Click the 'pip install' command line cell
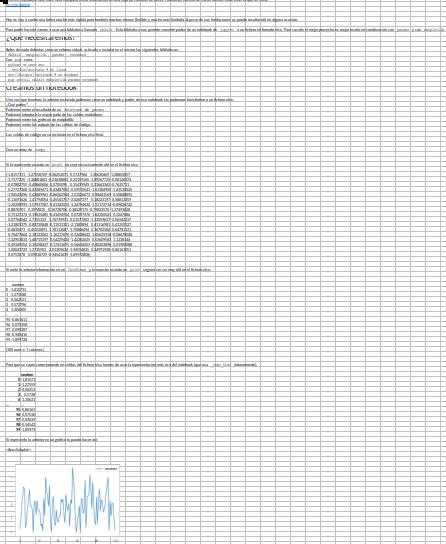 pos(53,80)
